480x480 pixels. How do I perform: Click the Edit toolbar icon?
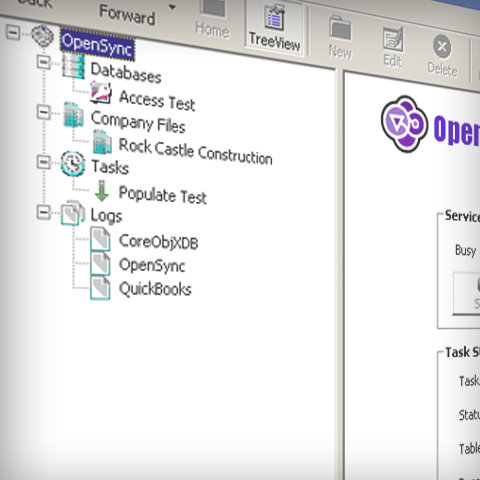coord(393,39)
